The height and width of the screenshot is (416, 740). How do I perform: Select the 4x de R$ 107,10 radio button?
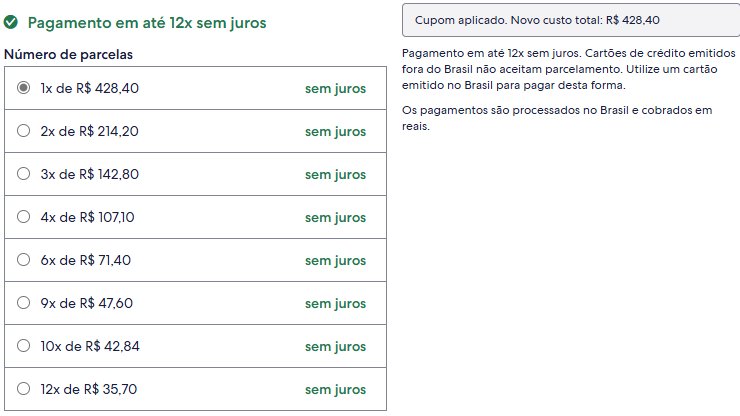point(23,217)
